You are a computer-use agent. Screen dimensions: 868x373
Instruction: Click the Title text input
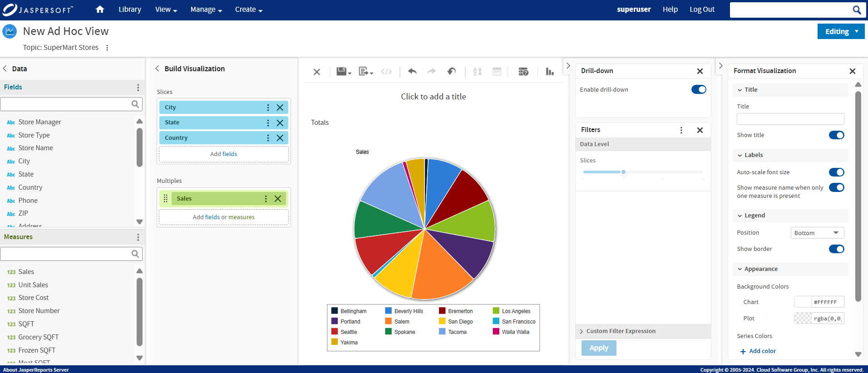[x=790, y=119]
